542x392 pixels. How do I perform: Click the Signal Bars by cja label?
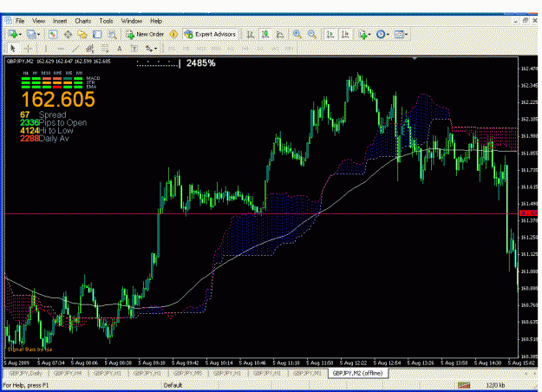[x=29, y=350]
